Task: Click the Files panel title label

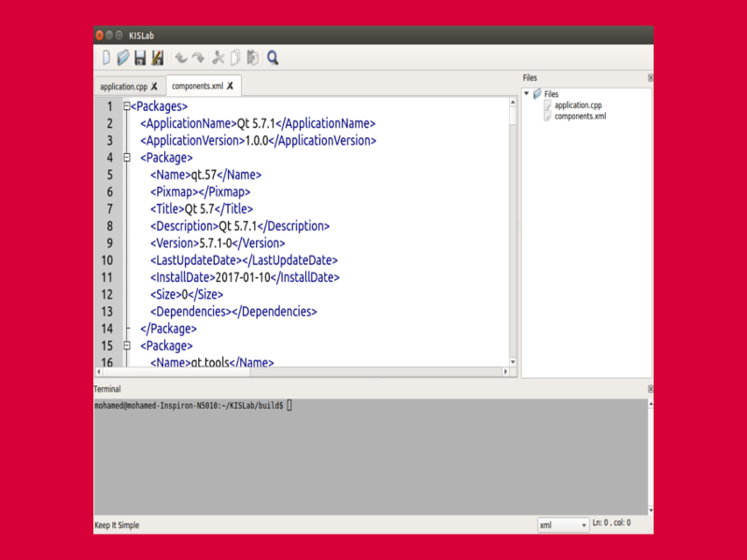Action: [529, 77]
